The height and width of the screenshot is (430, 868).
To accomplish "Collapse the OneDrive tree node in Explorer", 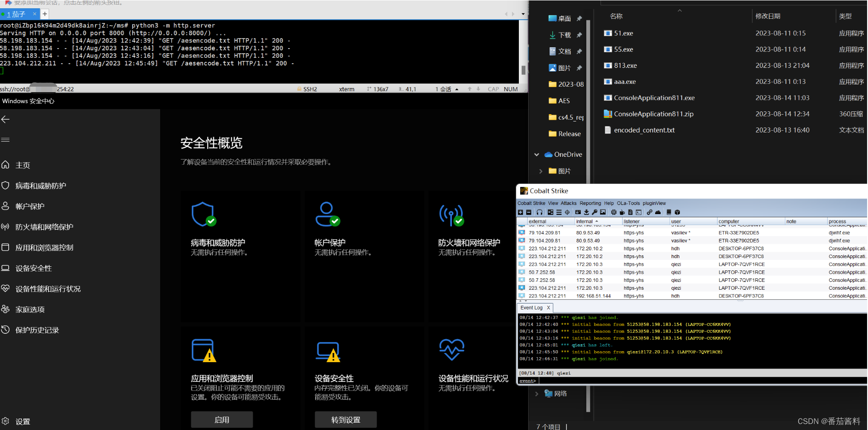I will [536, 155].
